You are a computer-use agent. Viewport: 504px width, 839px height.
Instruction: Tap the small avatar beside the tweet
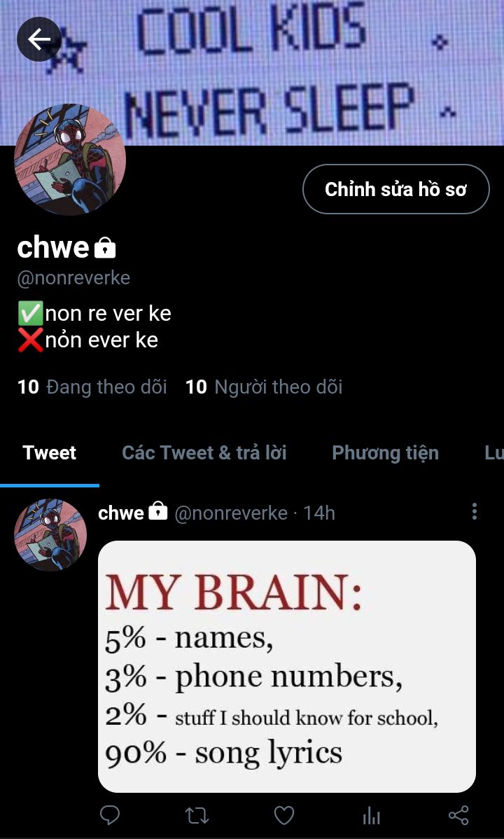(x=50, y=534)
